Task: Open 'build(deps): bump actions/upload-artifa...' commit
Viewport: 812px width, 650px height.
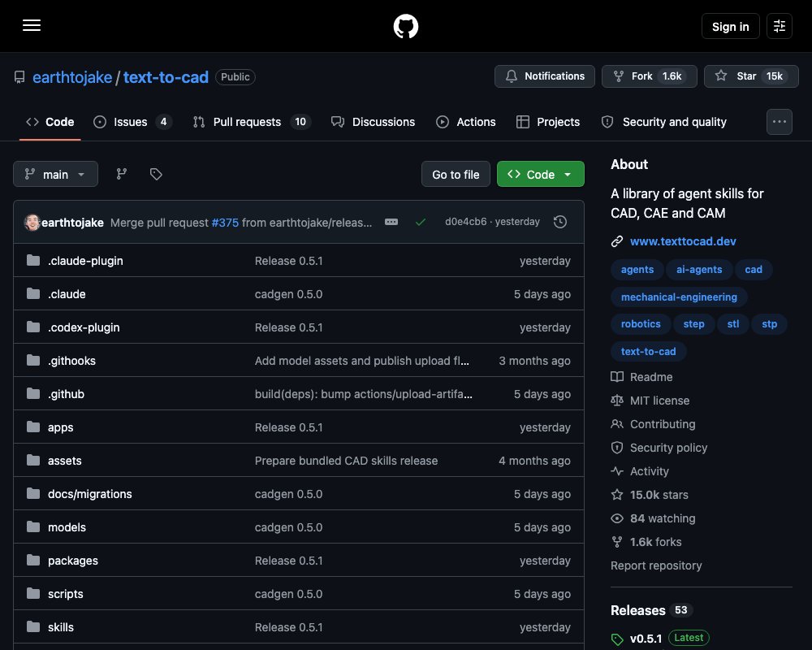Action: [364, 394]
